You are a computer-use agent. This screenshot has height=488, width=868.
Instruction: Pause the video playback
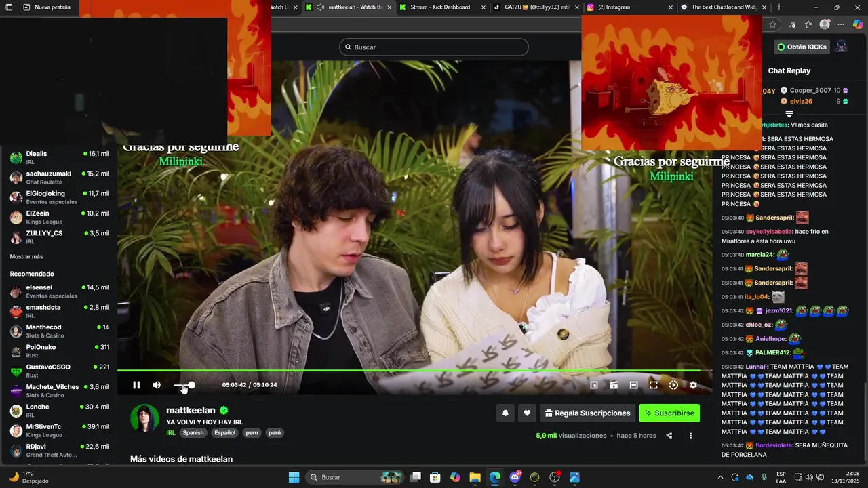click(136, 385)
